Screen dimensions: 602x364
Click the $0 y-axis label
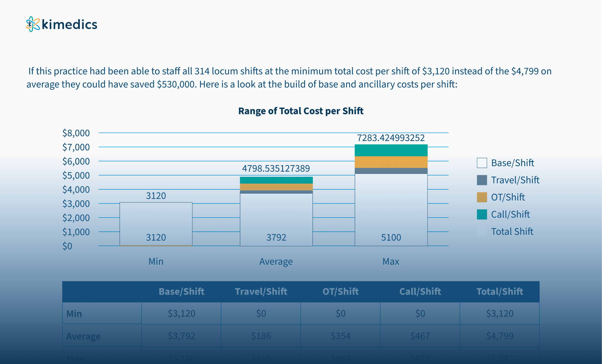coord(67,246)
